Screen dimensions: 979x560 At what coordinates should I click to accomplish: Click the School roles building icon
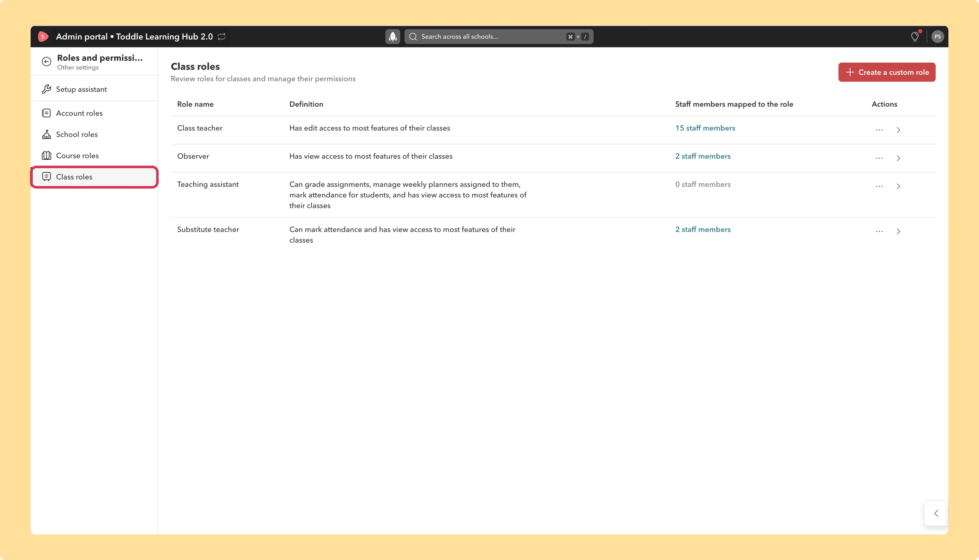click(x=47, y=134)
